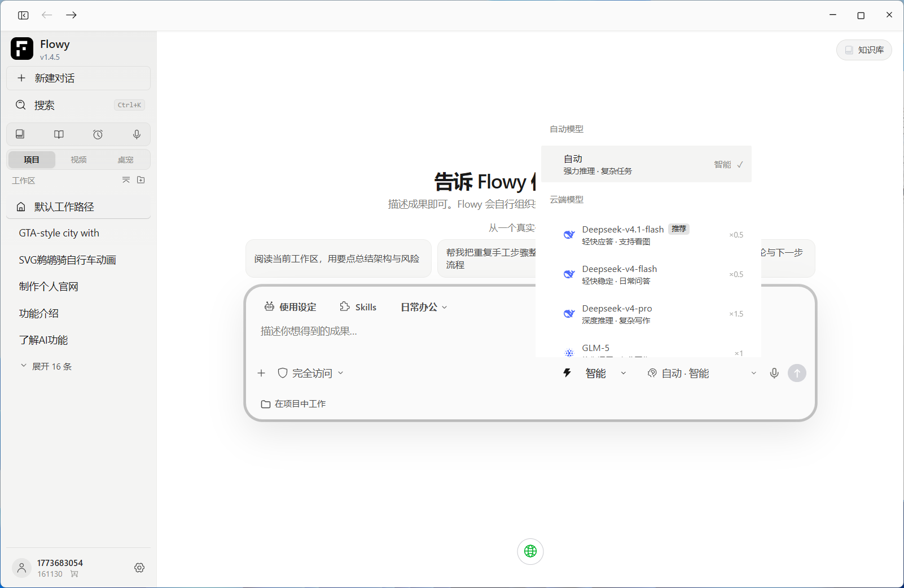Open settings gear icon

click(x=139, y=568)
